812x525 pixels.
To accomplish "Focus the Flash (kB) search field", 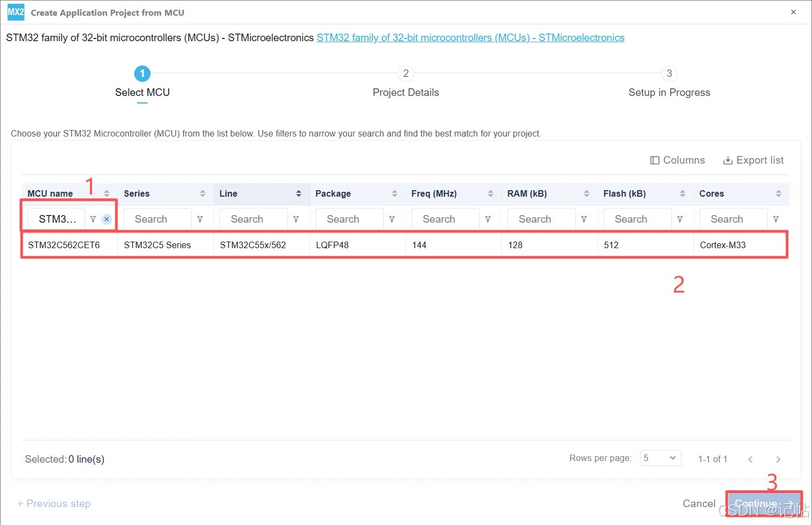I will pyautogui.click(x=637, y=219).
